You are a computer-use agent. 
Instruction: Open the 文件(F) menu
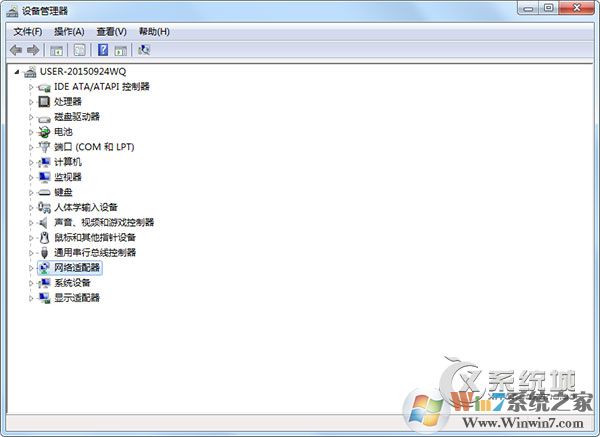click(x=27, y=31)
